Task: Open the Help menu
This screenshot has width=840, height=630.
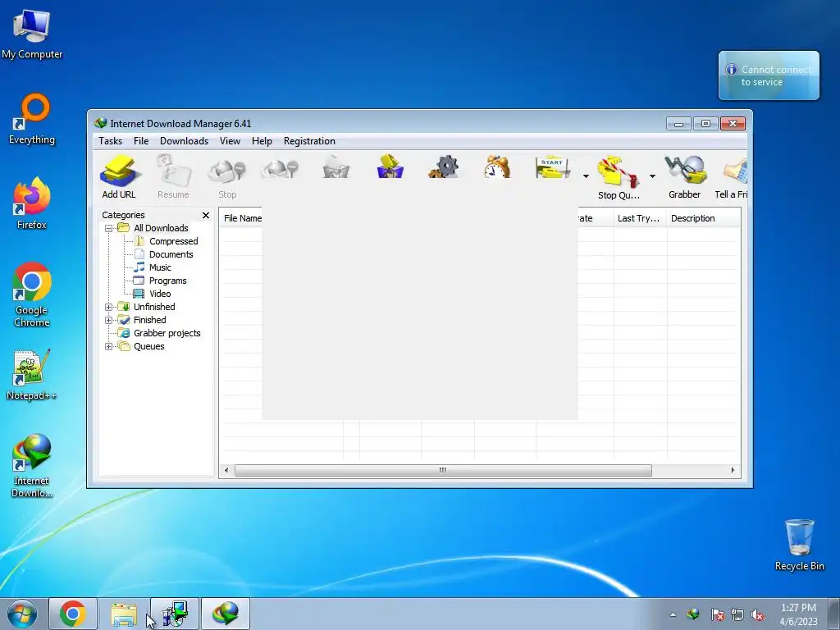Action: (262, 141)
